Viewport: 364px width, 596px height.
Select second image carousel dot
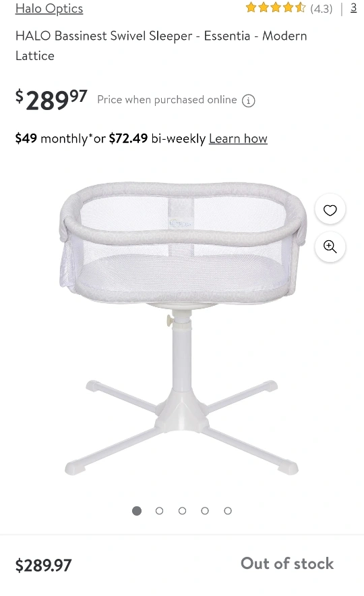click(159, 511)
